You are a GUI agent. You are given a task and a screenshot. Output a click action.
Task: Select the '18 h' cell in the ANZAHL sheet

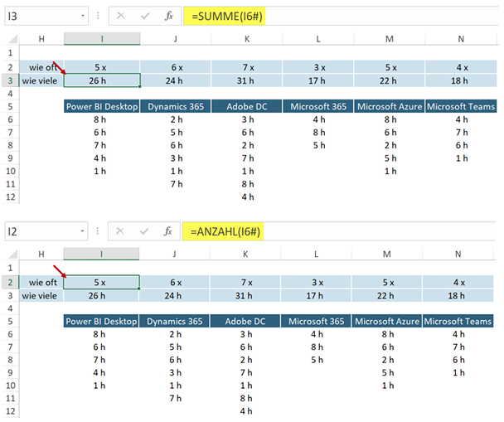(458, 296)
